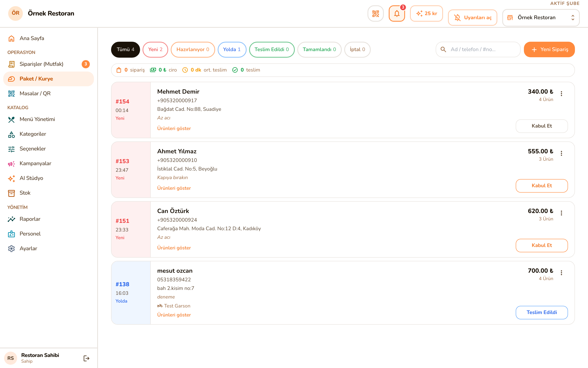Open AI Stüdyo in sidebar
Image resolution: width=588 pixels, height=368 pixels.
click(x=49, y=178)
